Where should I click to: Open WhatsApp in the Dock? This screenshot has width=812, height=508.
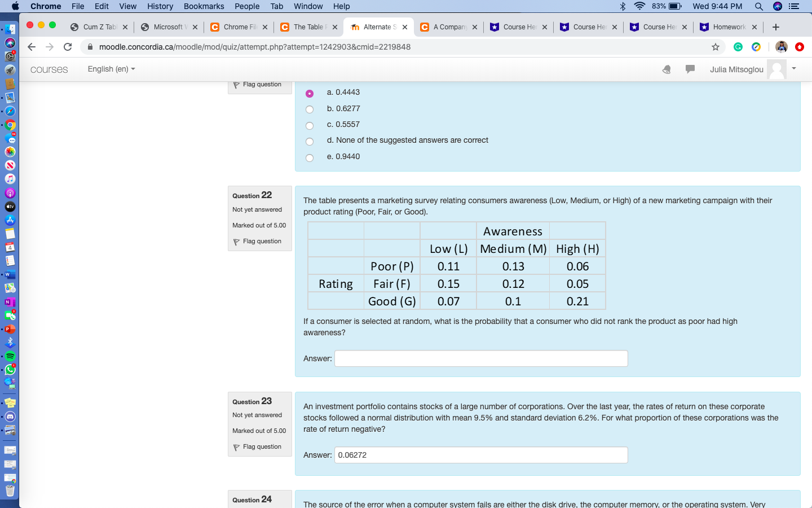[x=10, y=370]
